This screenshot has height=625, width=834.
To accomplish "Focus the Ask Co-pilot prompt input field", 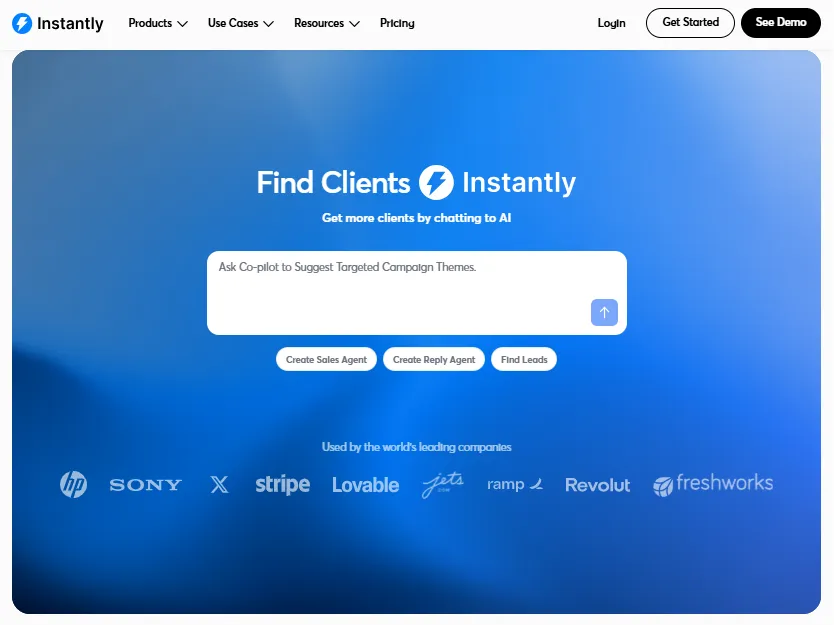I will [416, 293].
